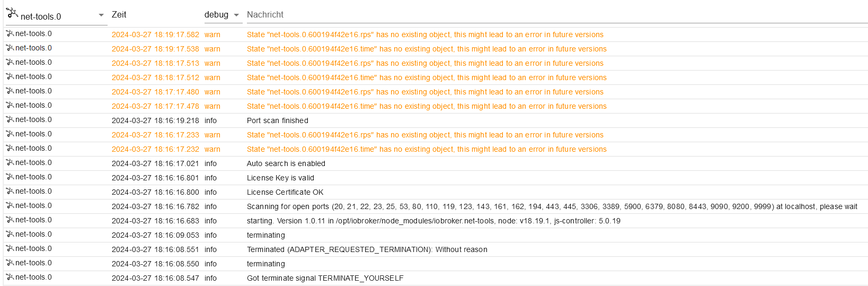The width and height of the screenshot is (868, 286).
Task: Click the time warning message at 18:16:17.232
Action: point(427,149)
